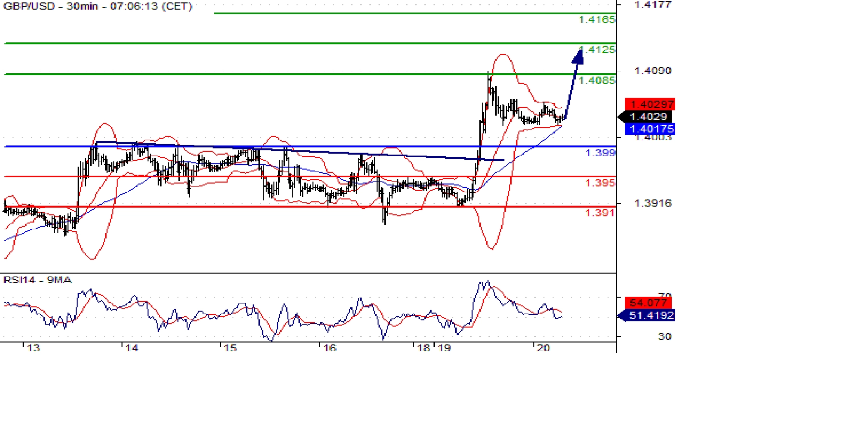Viewport: 868px width, 421px height.
Task: Select date marker 14 on time axis
Action: pyautogui.click(x=132, y=348)
